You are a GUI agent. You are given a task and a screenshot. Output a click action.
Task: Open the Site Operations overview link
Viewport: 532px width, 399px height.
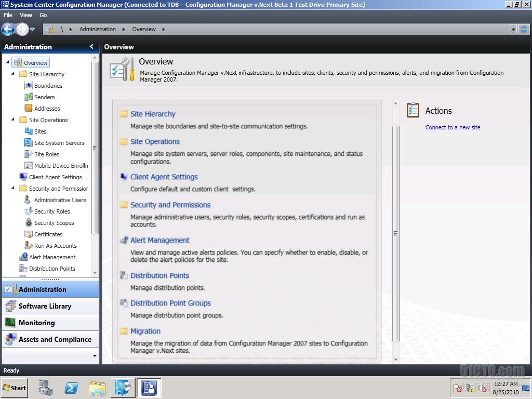point(155,141)
